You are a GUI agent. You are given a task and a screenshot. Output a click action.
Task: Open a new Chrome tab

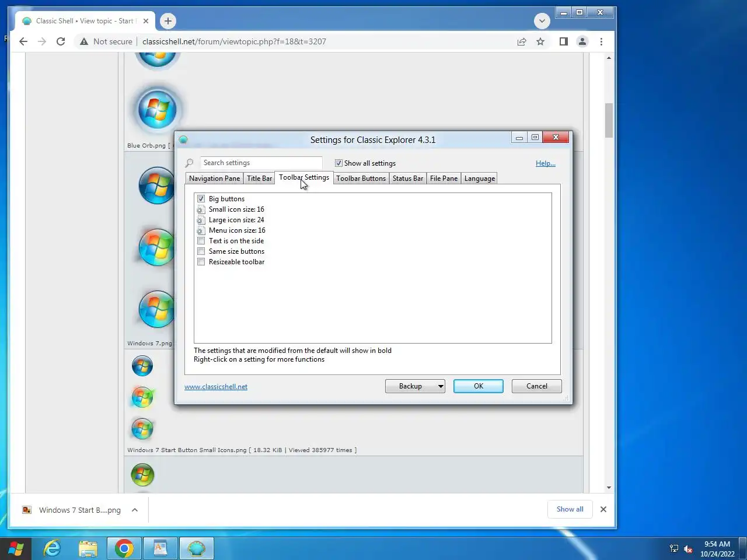click(x=168, y=21)
